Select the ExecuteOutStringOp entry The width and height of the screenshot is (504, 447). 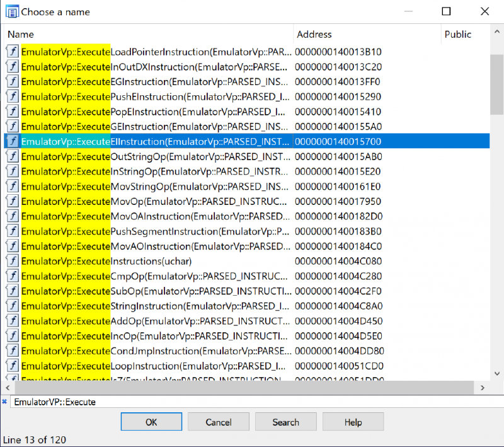[x=126, y=156]
